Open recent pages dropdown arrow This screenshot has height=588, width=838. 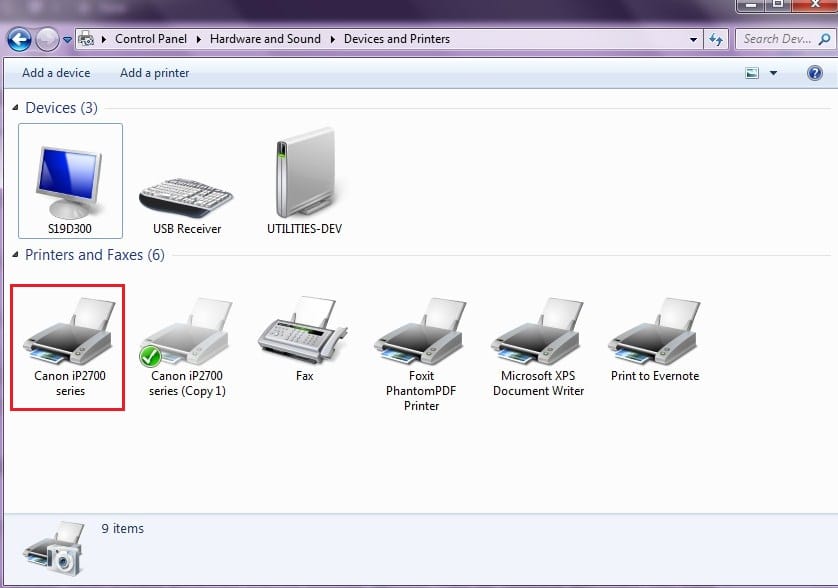tap(67, 40)
